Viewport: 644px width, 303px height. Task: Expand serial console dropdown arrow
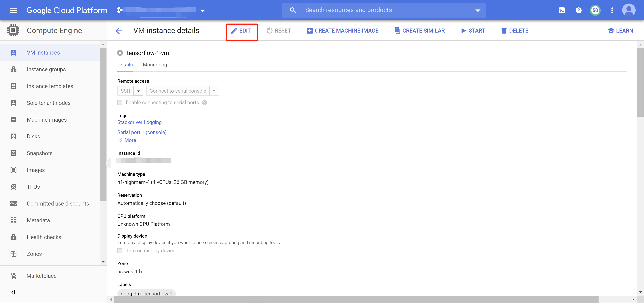(x=214, y=91)
